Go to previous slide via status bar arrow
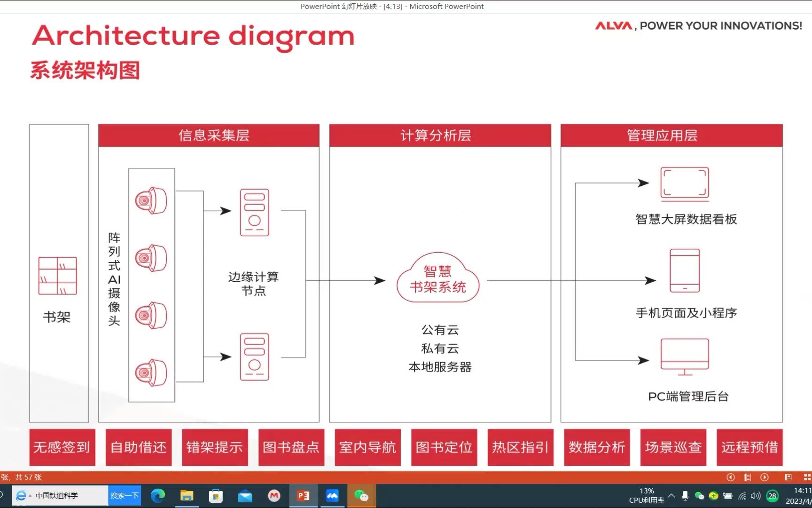This screenshot has height=508, width=812. coord(731,477)
